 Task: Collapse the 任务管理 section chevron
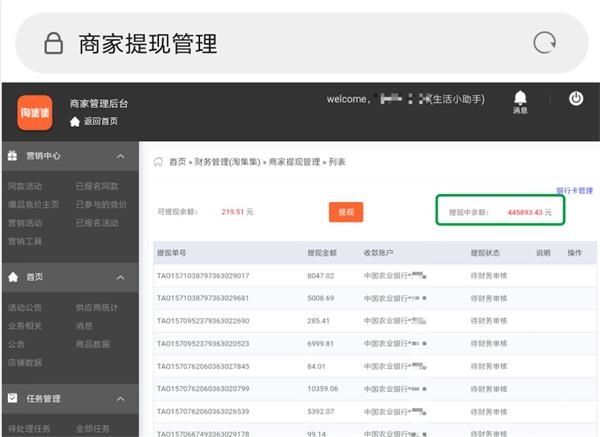click(x=120, y=398)
